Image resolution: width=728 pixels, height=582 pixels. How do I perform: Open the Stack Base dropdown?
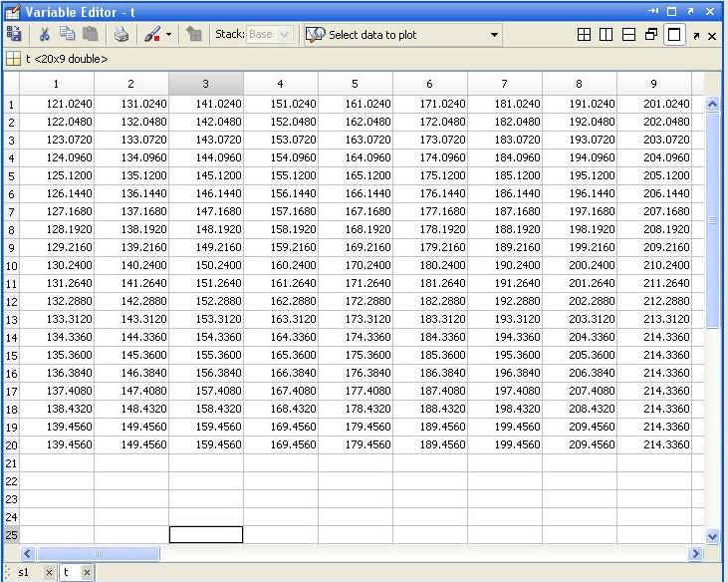pyautogui.click(x=269, y=35)
